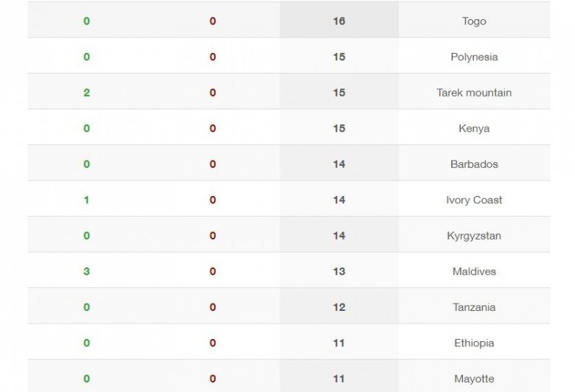This screenshot has height=392, width=575.
Task: Click the Kyrgyzstan country name
Action: click(474, 236)
